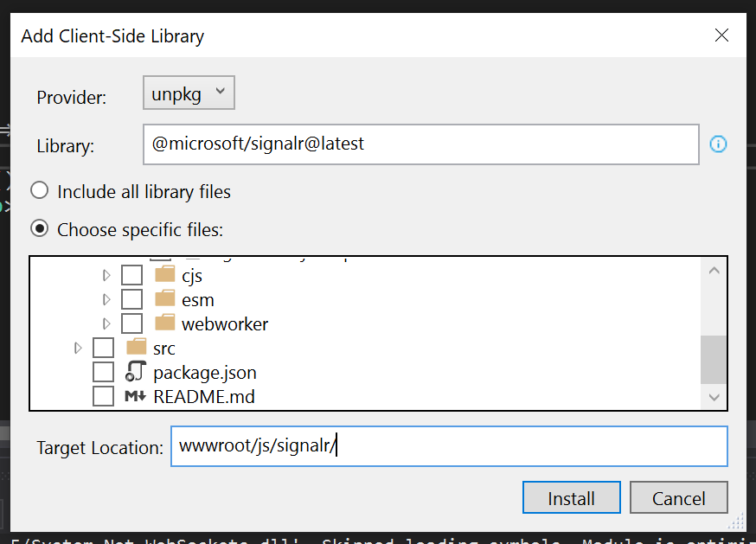Click the webworker folder icon
Screen dimensions: 756x544
(165, 324)
